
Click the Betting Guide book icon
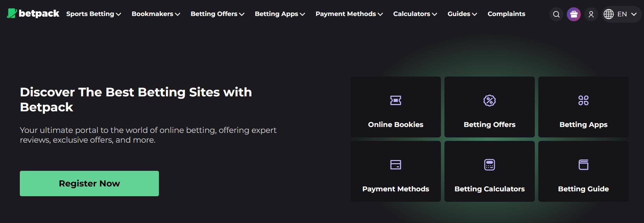pyautogui.click(x=583, y=165)
